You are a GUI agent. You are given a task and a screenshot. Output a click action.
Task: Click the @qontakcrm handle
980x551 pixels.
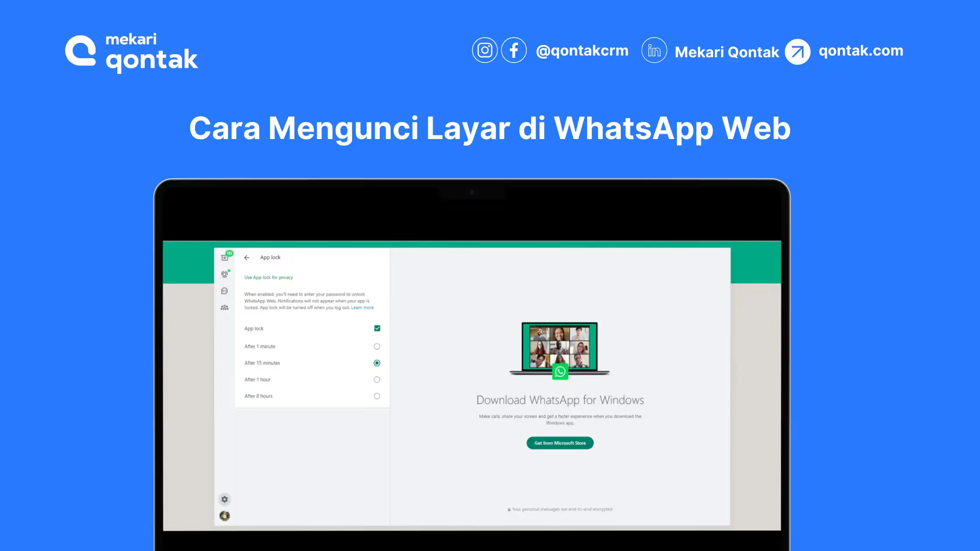click(582, 51)
